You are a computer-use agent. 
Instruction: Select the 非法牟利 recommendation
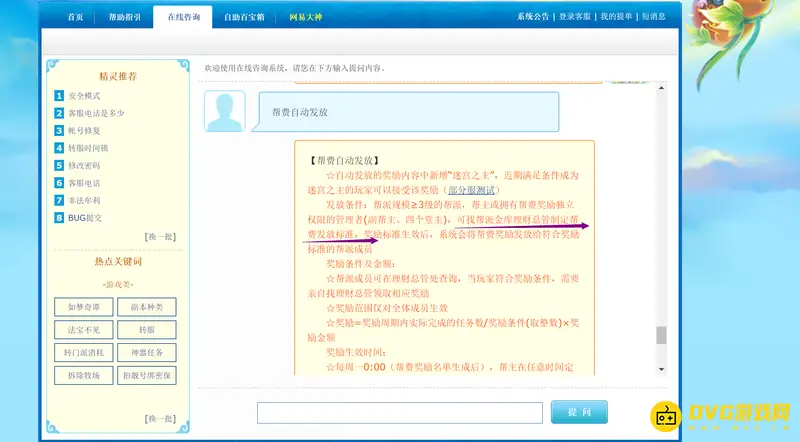pyautogui.click(x=84, y=200)
